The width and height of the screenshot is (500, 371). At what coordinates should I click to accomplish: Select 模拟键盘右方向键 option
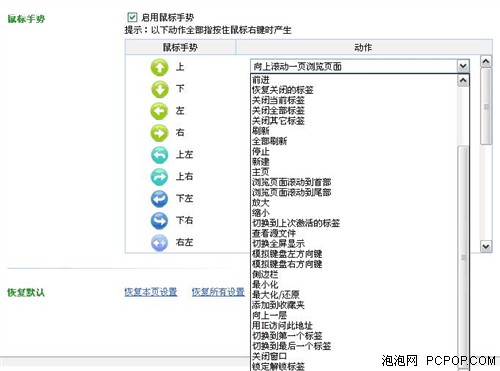coord(287,264)
